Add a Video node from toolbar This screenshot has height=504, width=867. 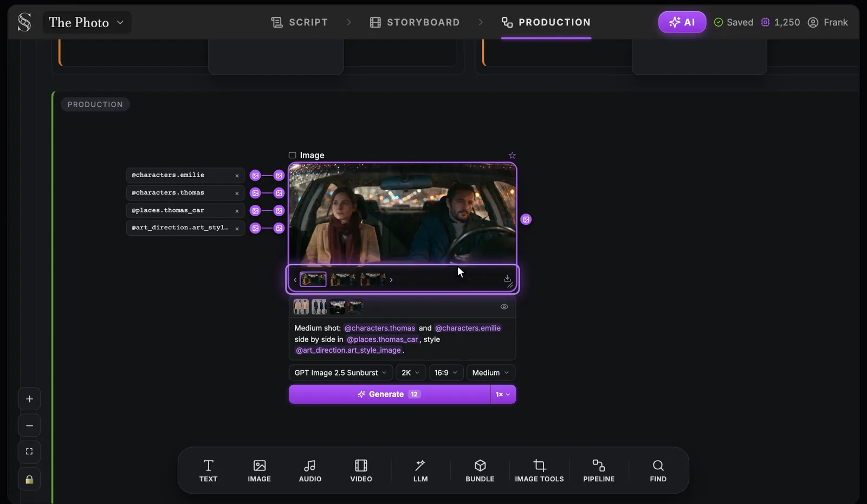361,470
